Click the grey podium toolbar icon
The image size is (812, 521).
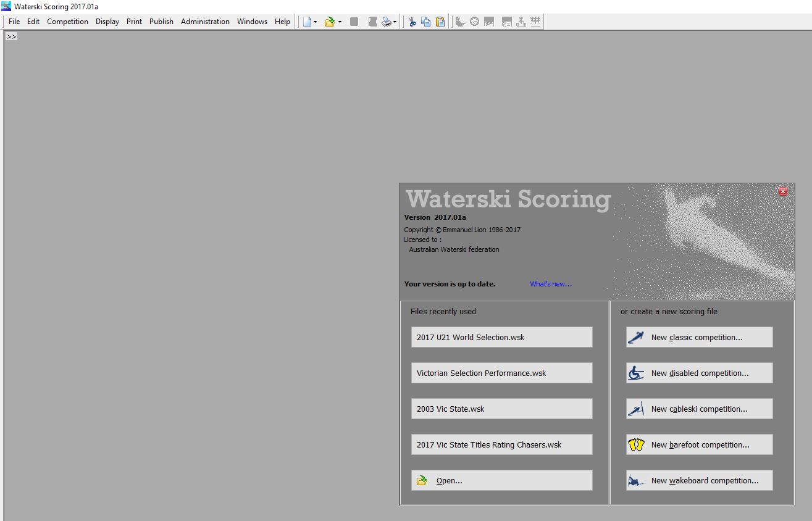coord(521,22)
